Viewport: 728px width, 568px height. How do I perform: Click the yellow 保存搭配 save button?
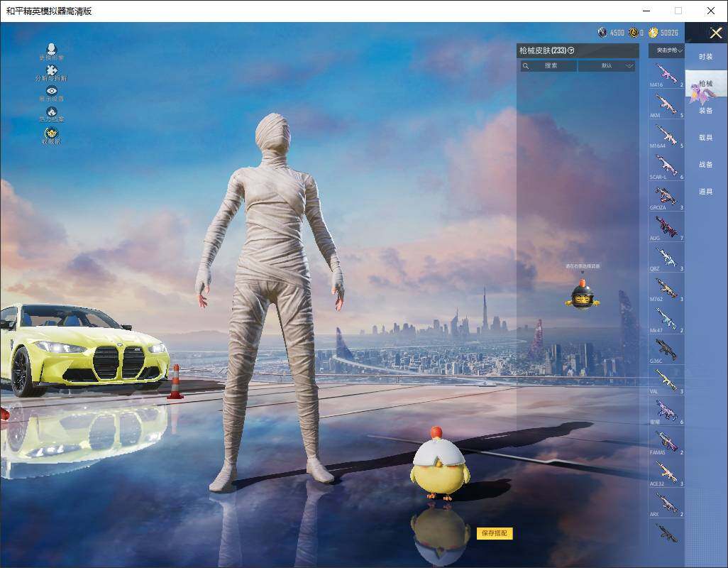tap(495, 533)
